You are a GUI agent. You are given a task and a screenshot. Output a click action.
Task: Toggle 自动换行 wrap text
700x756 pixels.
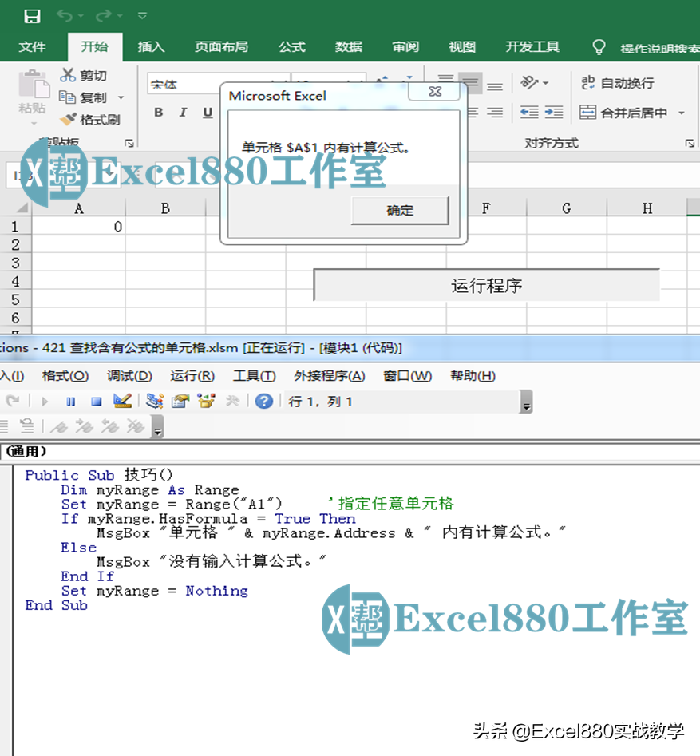pyautogui.click(x=618, y=83)
